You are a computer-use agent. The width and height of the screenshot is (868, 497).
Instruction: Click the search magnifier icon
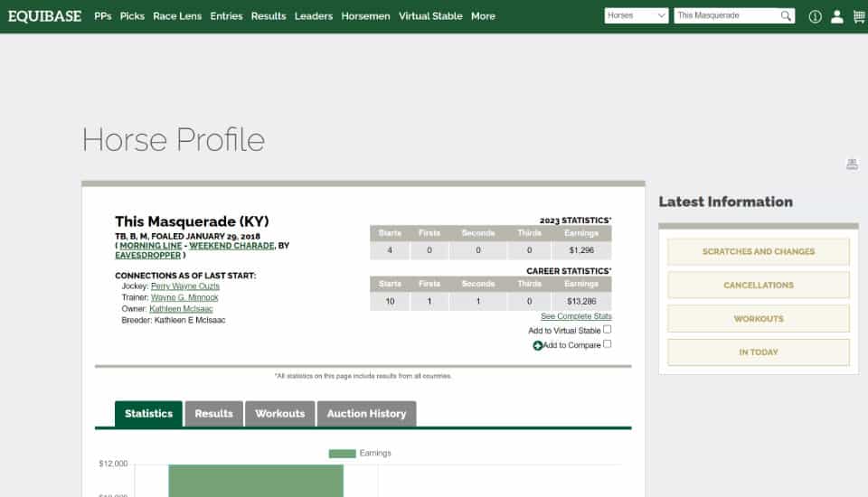(787, 16)
